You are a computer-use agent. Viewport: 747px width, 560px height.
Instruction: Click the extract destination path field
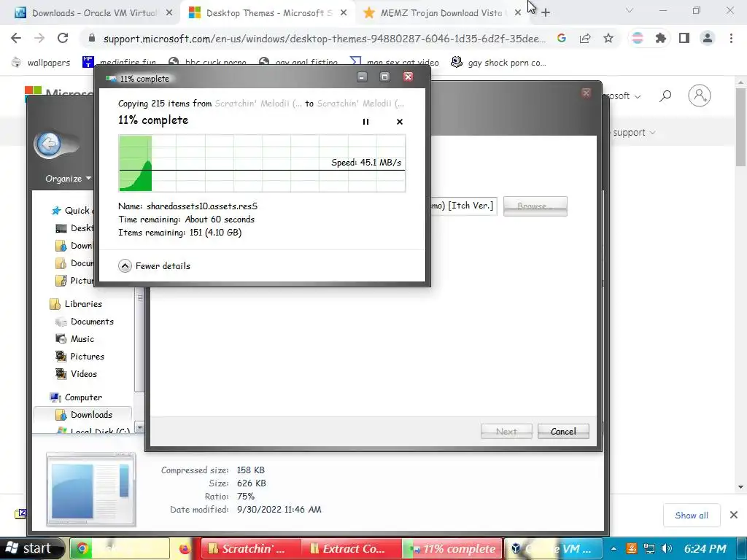tap(463, 206)
